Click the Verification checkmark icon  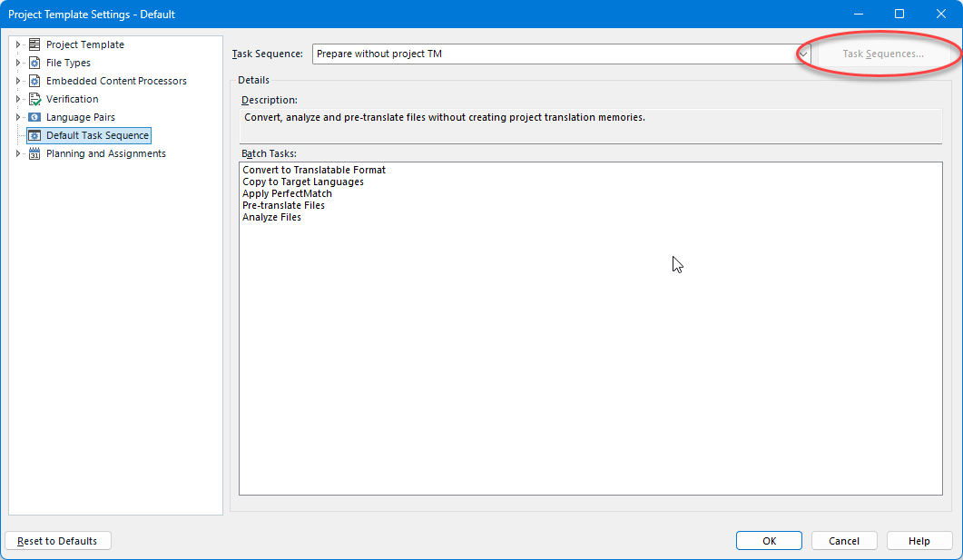[34, 99]
